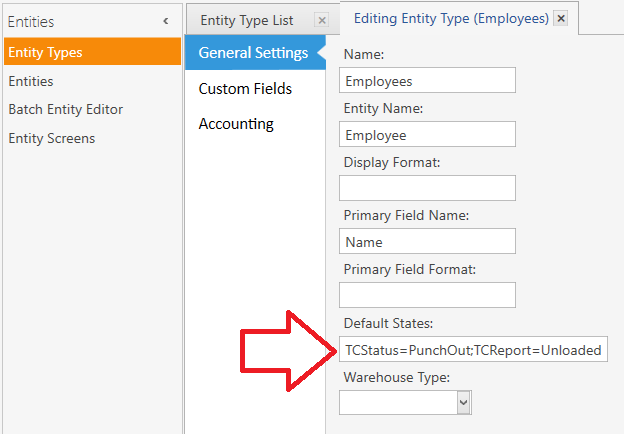The width and height of the screenshot is (624, 434).
Task: Switch to Editing Entity Type (Employees) tab
Action: click(451, 18)
